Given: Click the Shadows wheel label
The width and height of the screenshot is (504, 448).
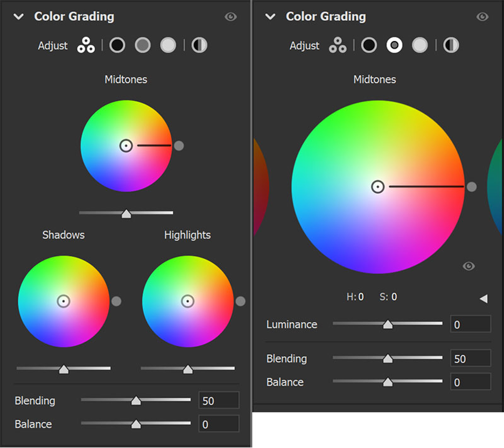Looking at the screenshot, I should pos(64,235).
